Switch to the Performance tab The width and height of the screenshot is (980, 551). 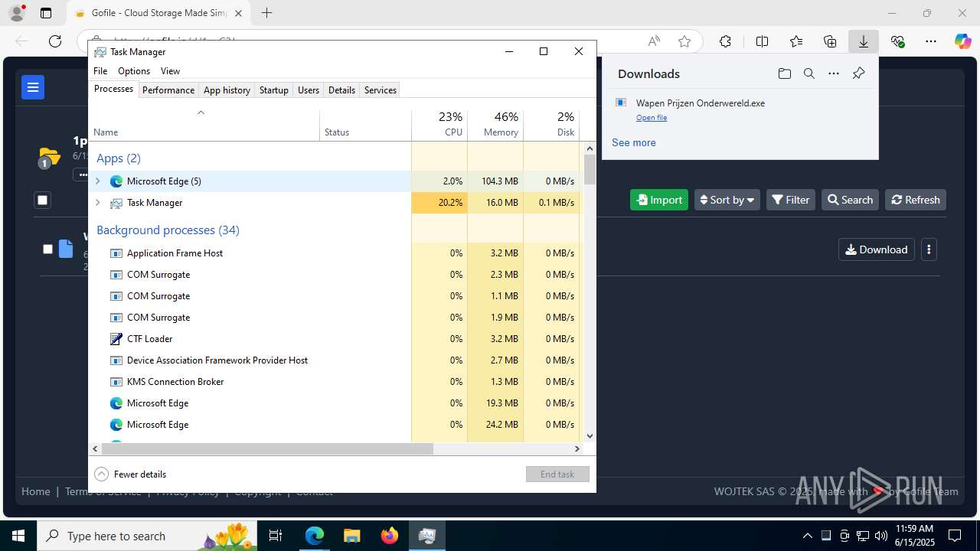click(168, 90)
